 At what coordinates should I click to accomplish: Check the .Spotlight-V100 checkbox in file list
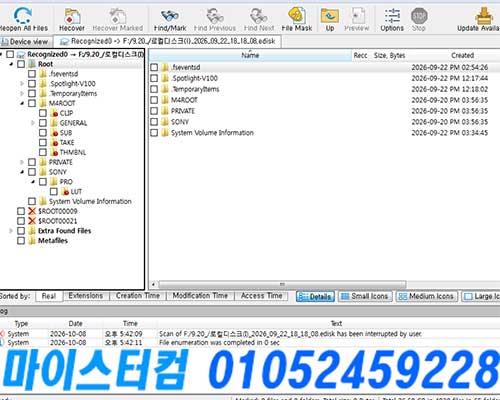154,78
